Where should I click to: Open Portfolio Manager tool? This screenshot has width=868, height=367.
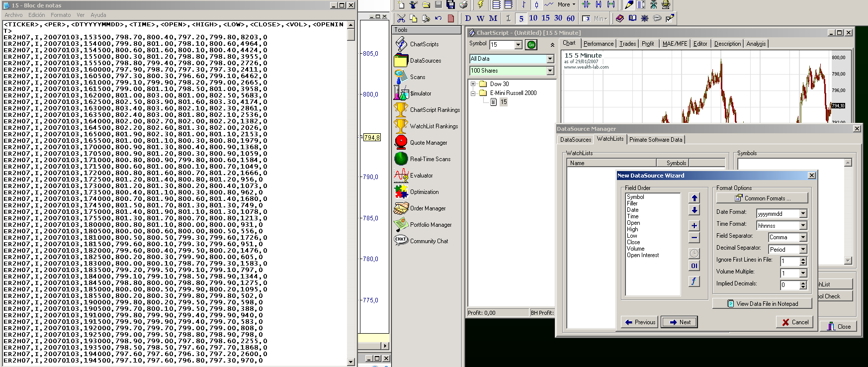tap(423, 225)
